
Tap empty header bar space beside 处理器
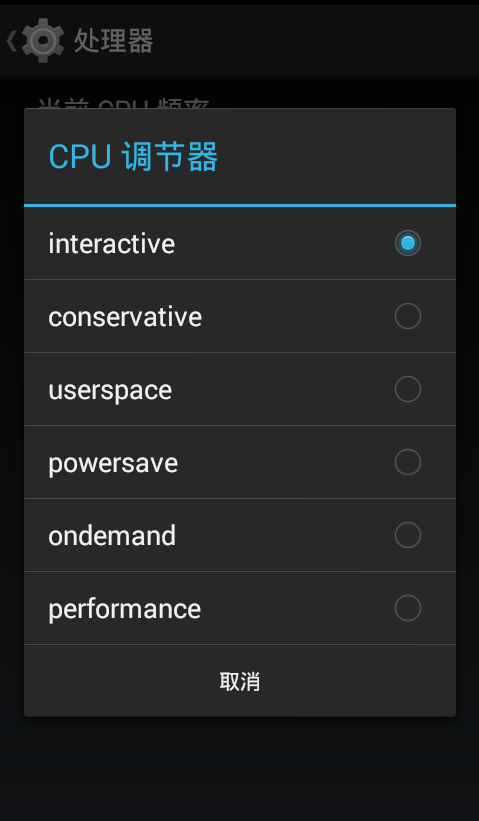pyautogui.click(x=314, y=41)
